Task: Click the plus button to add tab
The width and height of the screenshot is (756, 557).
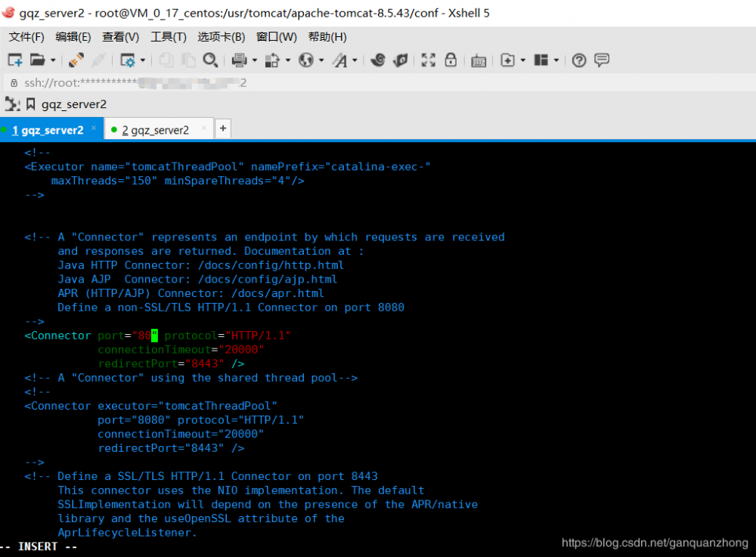Action: click(x=222, y=128)
